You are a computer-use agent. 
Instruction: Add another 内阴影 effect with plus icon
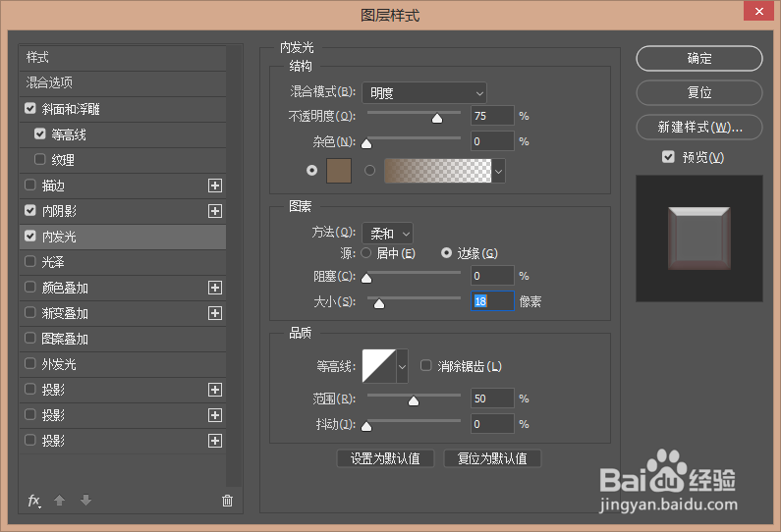coord(215,211)
